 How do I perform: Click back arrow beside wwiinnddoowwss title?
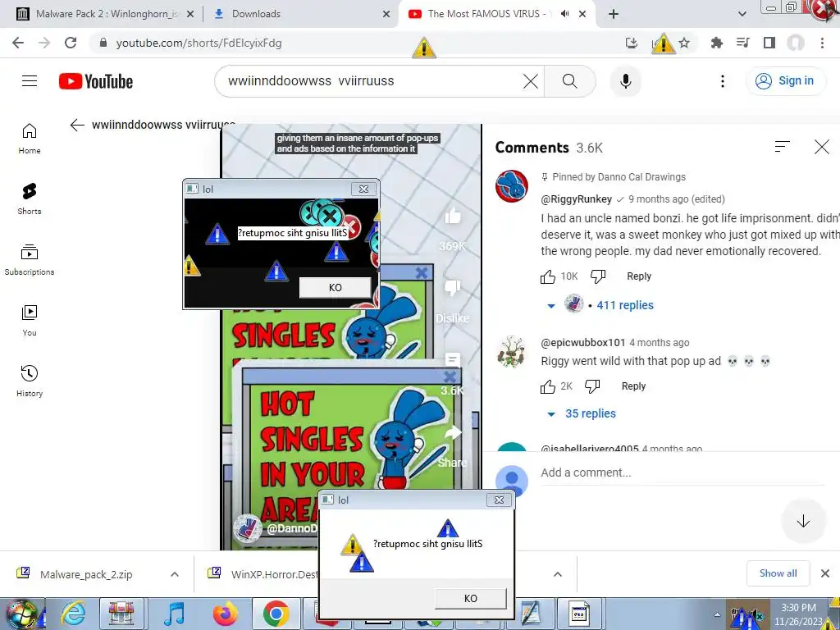(x=77, y=125)
